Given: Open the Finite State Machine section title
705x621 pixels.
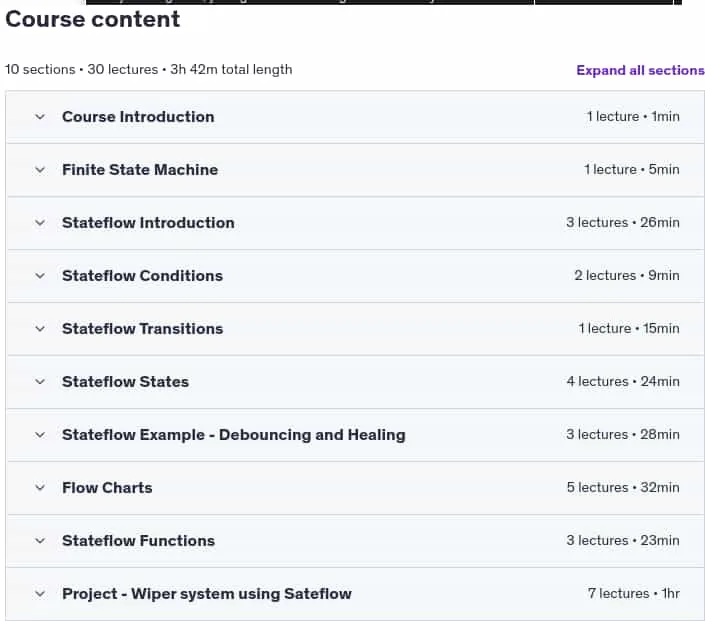Looking at the screenshot, I should click(x=140, y=170).
